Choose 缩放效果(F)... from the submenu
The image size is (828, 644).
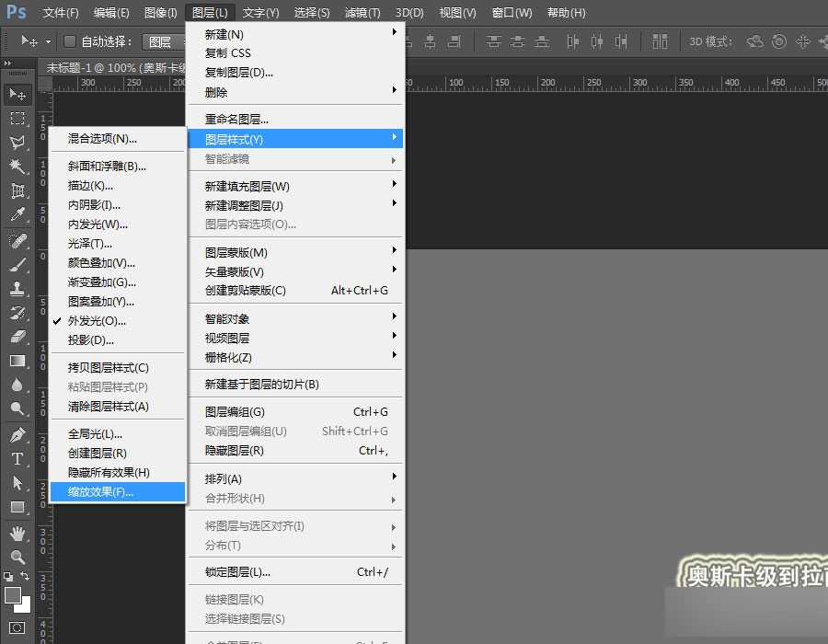pyautogui.click(x=101, y=492)
